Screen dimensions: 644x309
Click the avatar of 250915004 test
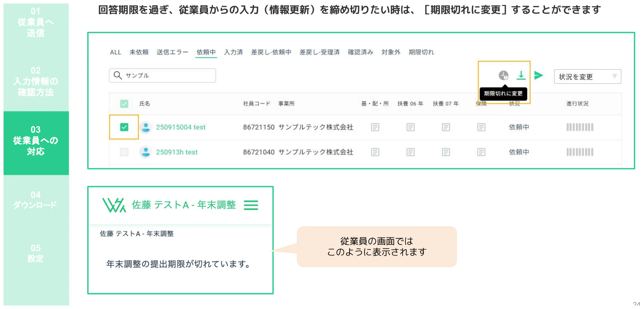(146, 127)
